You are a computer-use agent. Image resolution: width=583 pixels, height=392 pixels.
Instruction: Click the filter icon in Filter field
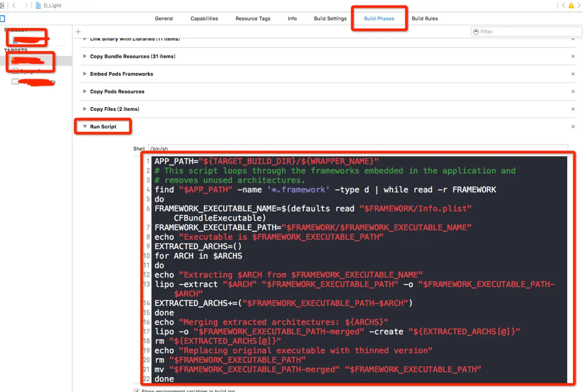[476, 31]
